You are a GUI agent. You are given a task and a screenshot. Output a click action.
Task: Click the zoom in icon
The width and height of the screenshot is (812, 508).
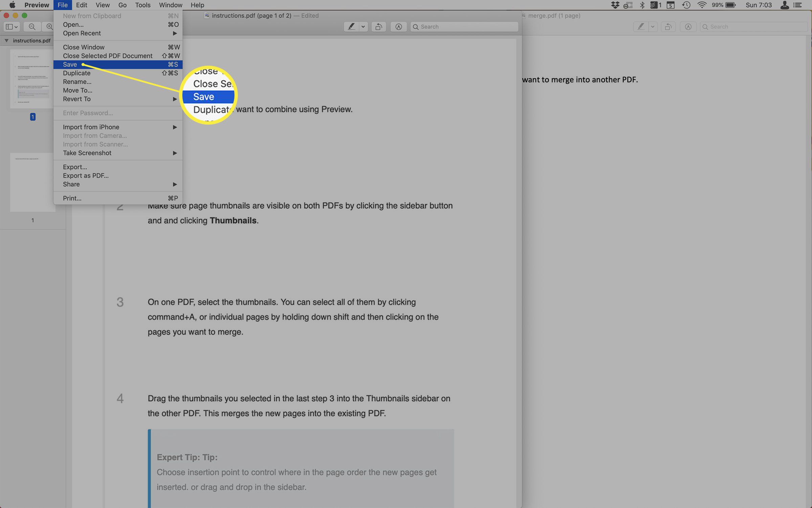[48, 26]
